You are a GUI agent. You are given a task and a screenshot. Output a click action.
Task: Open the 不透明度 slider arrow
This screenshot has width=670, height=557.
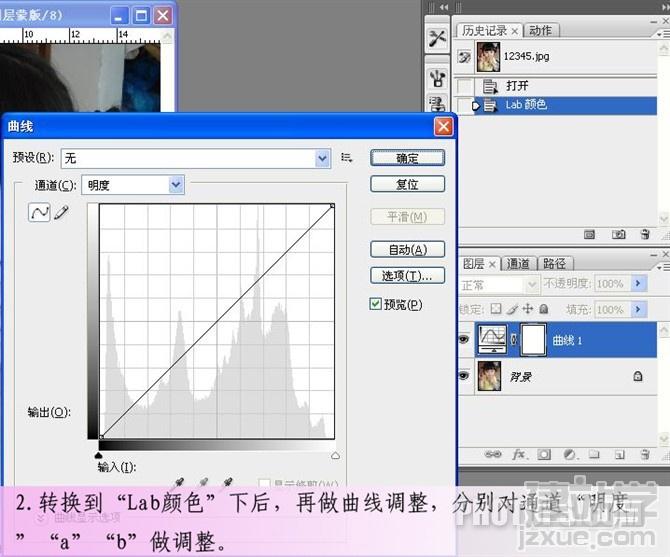point(638,283)
